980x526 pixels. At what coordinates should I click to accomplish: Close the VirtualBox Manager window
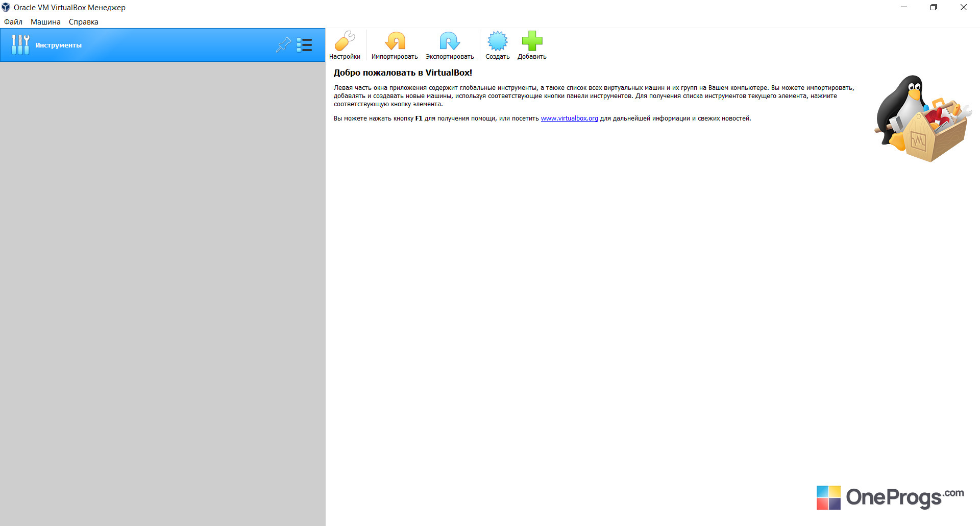point(964,7)
